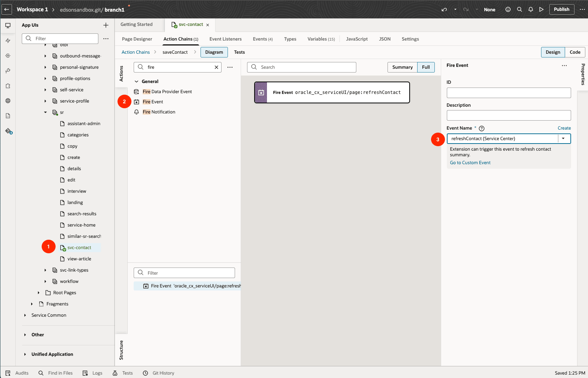
Task: Open the App UIs navigator panel
Action: (8, 26)
